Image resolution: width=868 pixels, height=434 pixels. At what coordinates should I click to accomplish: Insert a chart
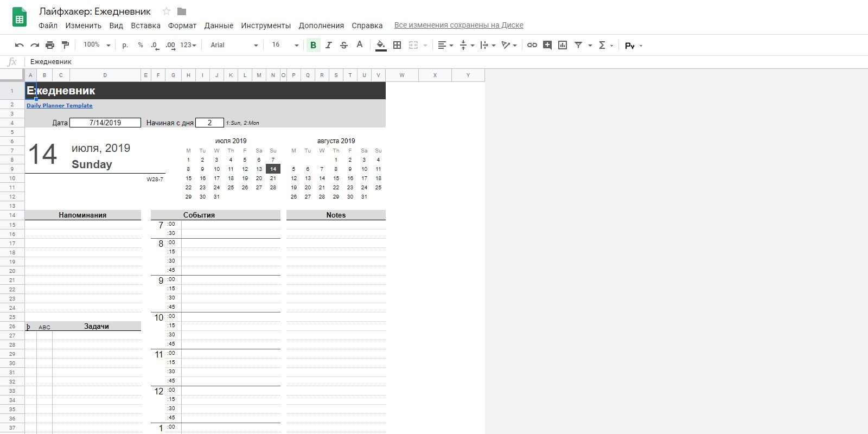(563, 45)
